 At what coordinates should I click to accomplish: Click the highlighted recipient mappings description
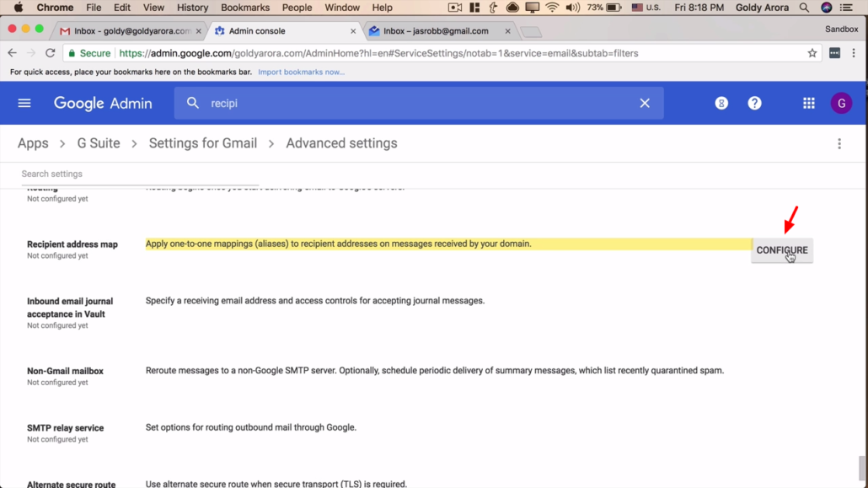338,244
